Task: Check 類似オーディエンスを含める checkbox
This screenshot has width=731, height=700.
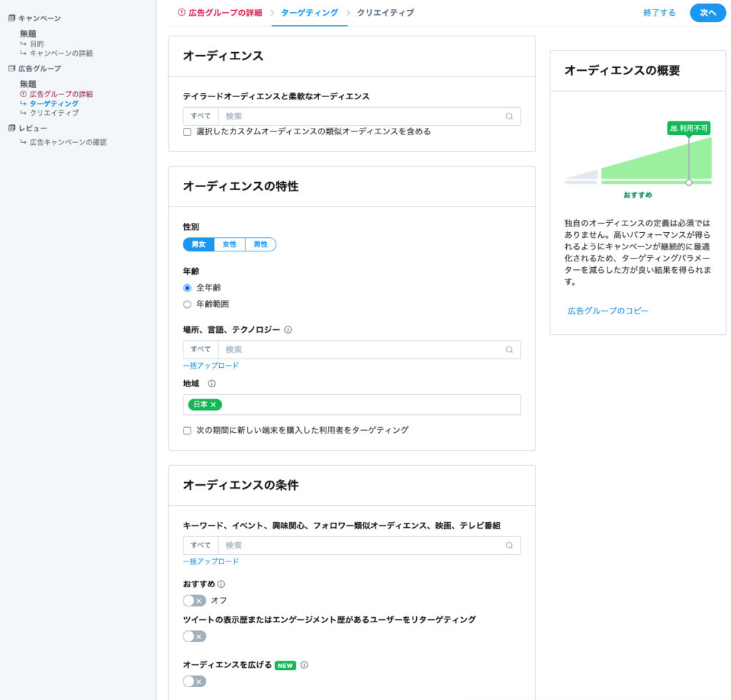Action: tap(187, 132)
